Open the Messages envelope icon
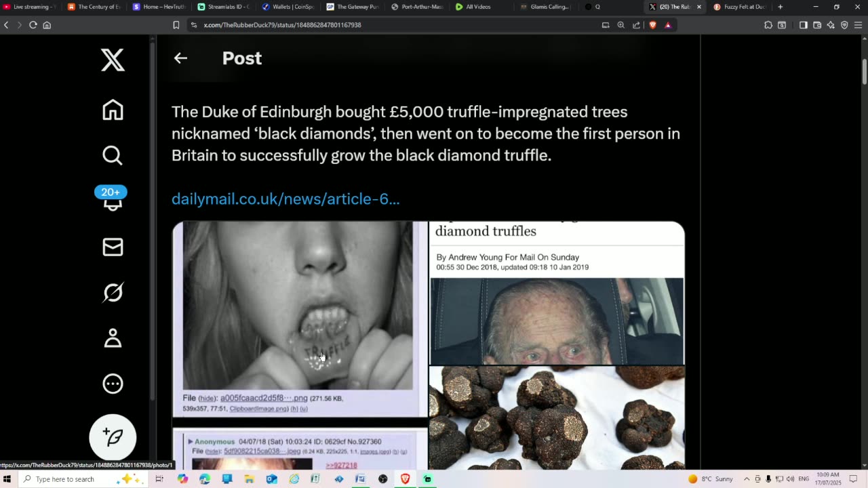 click(113, 247)
